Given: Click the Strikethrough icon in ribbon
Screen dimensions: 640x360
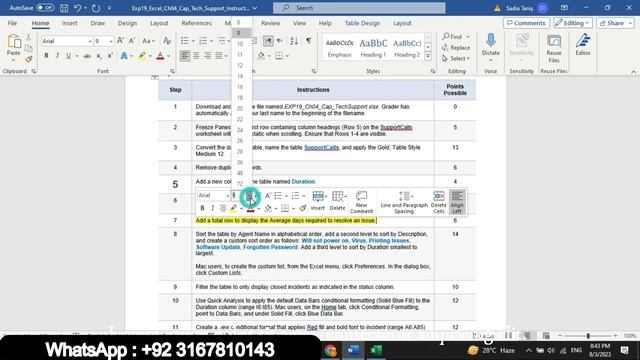Looking at the screenshot, I should tap(87, 56).
